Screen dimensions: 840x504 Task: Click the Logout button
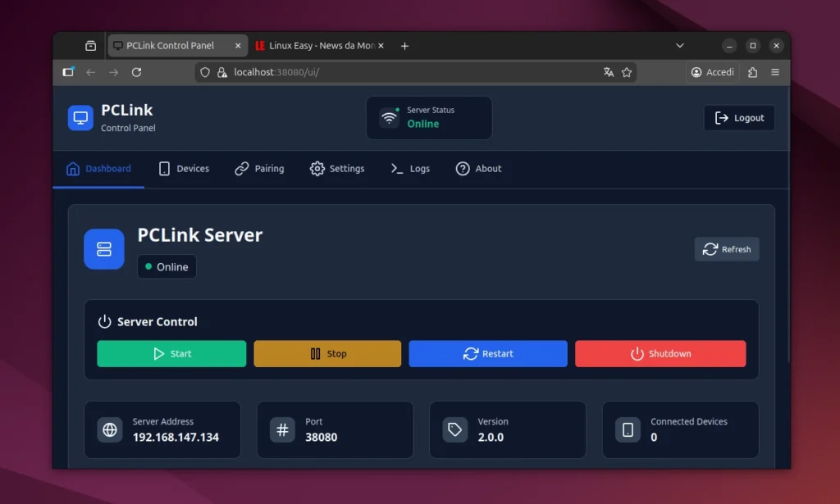tap(739, 117)
